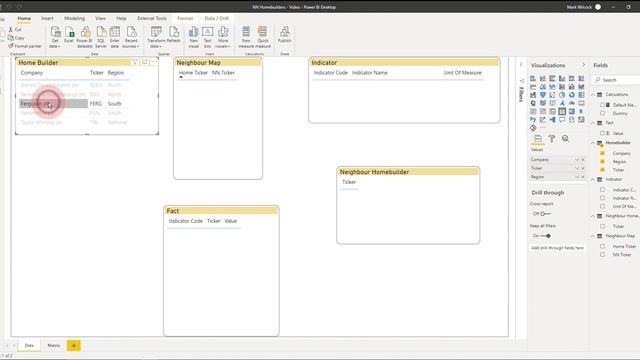Pick the Card visualization icon

click(581, 103)
